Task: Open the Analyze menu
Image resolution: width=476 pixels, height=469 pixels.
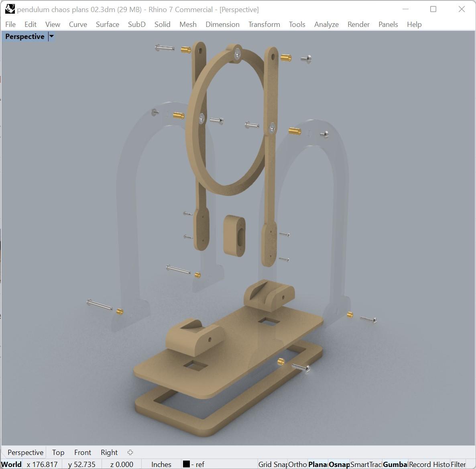Action: click(x=326, y=24)
